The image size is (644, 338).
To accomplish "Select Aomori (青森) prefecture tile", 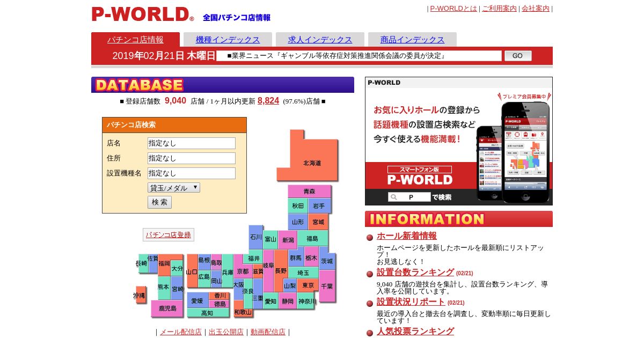I will click(x=309, y=191).
